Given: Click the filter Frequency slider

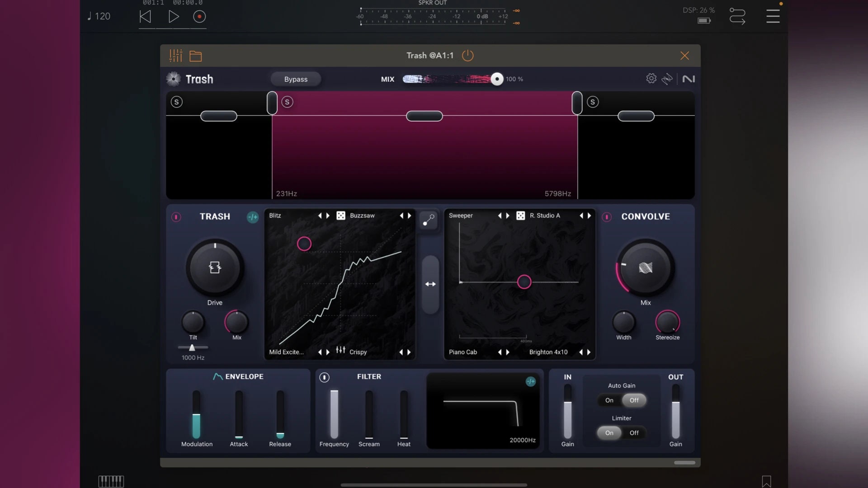Looking at the screenshot, I should (x=334, y=414).
